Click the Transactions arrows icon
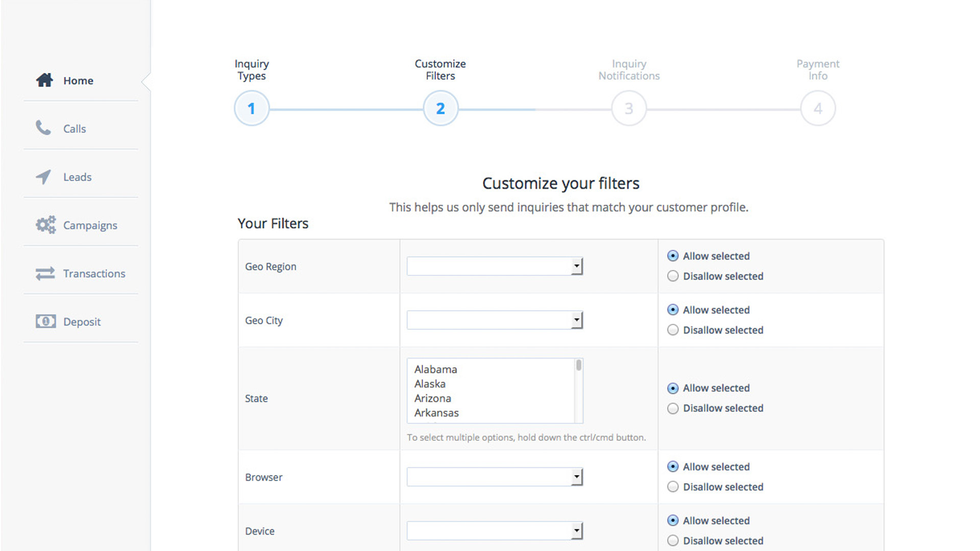Image resolution: width=980 pixels, height=551 pixels. 45,273
